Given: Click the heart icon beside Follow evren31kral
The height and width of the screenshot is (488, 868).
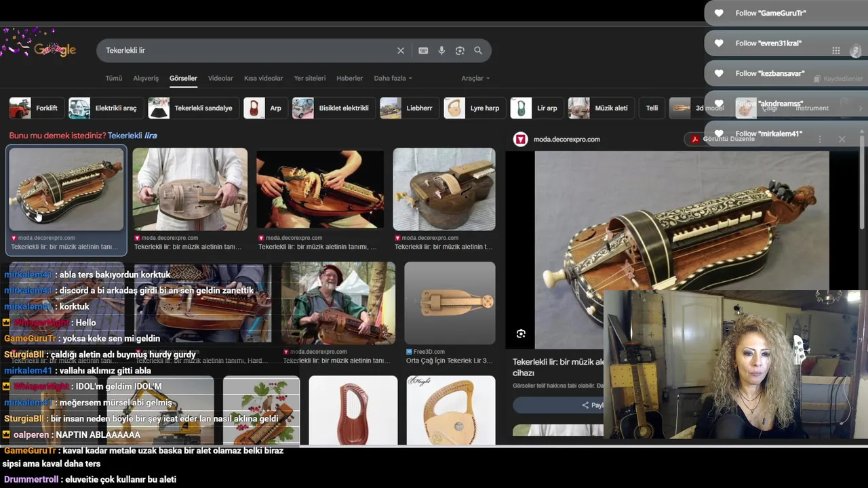Looking at the screenshot, I should pyautogui.click(x=719, y=43).
